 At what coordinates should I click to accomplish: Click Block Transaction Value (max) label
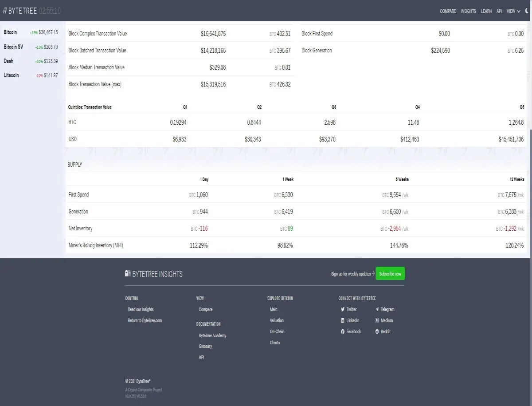tap(95, 84)
